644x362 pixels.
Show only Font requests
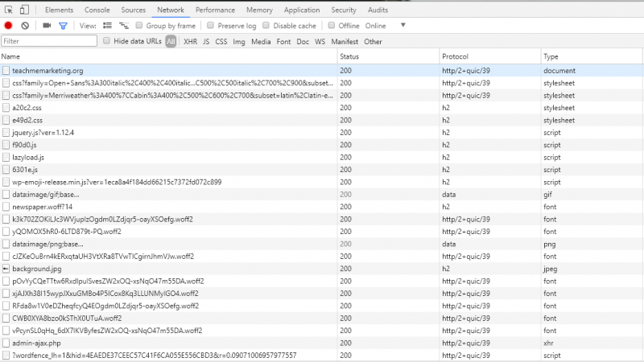pyautogui.click(x=283, y=41)
